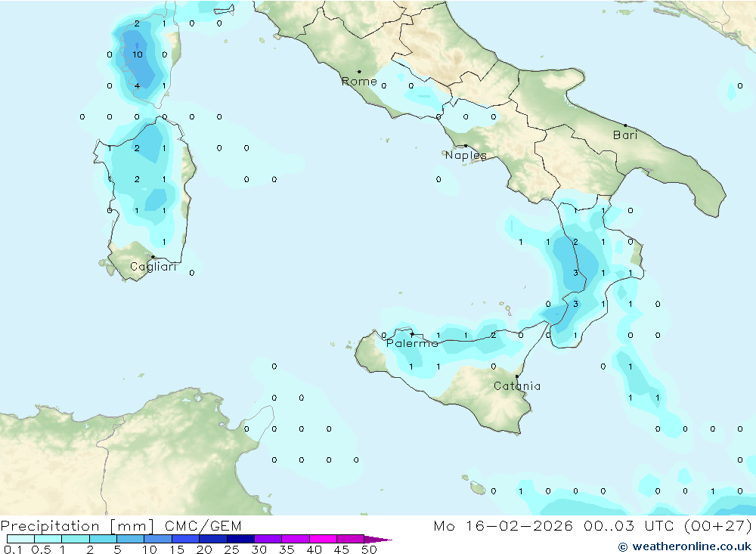Click the Naples city label
The width and height of the screenshot is (756, 554).
point(466,155)
